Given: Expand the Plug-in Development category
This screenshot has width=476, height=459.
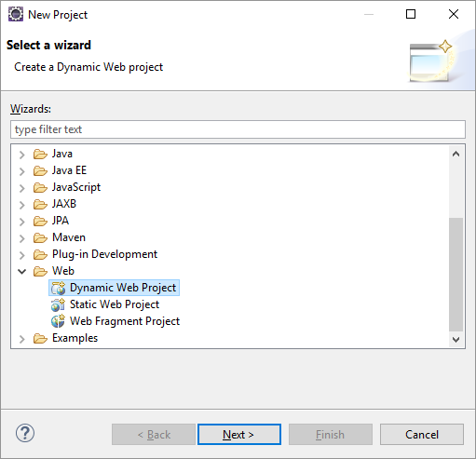Looking at the screenshot, I should (22, 255).
